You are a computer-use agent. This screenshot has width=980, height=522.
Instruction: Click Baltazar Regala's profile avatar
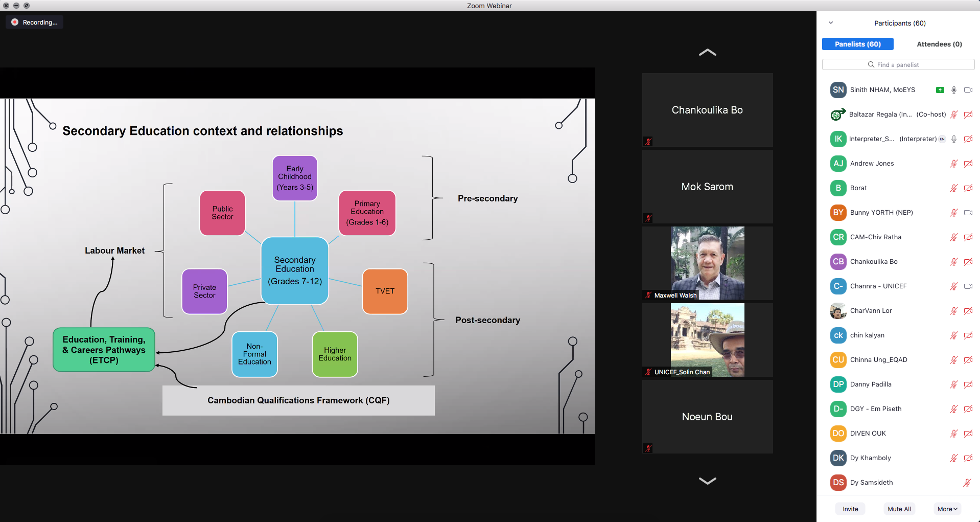(837, 115)
